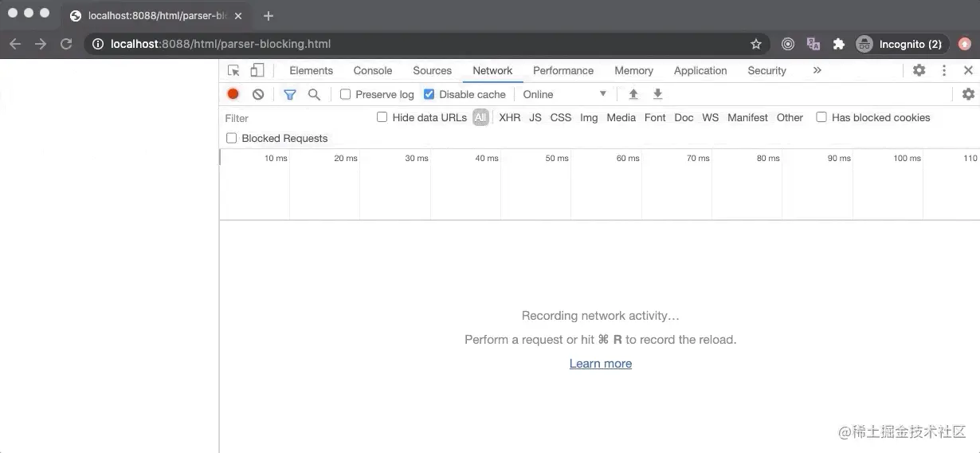Close the localhost:8088 tab
Screen dimensions: 980x453
238,15
